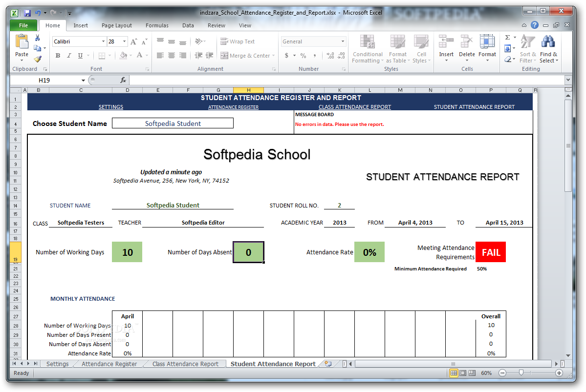Click the Decrease Font Size icon
This screenshot has width=586, height=392.
click(x=145, y=41)
